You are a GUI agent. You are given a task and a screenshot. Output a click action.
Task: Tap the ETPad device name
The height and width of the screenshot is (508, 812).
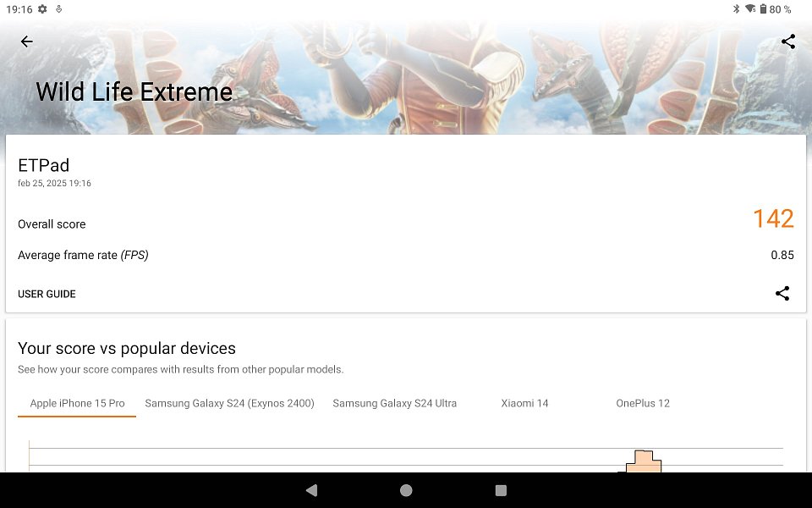43,165
